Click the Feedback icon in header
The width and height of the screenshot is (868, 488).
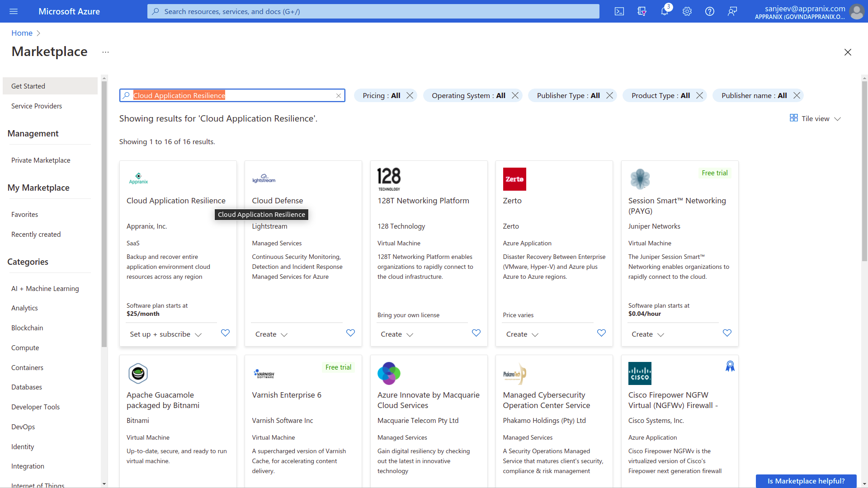(x=732, y=11)
